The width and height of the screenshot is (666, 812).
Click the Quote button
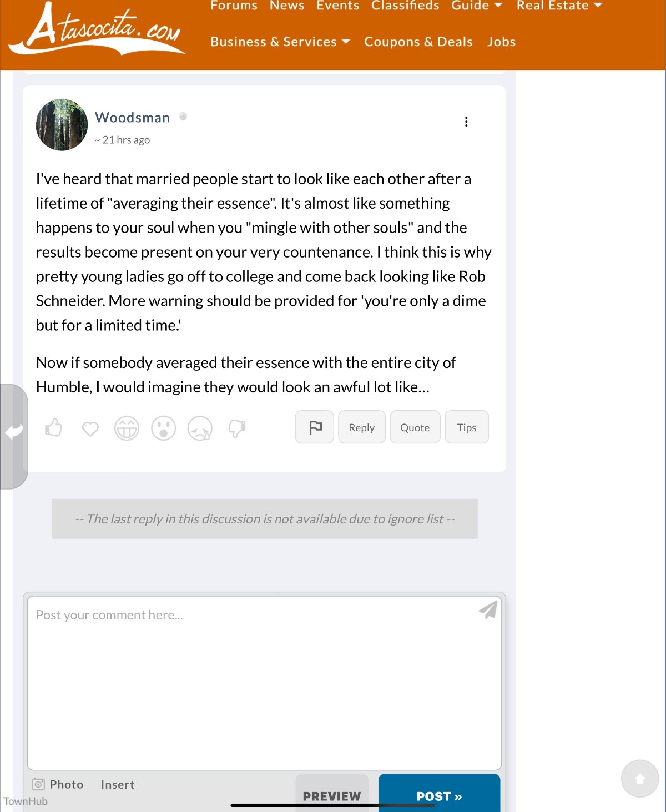[x=415, y=427]
